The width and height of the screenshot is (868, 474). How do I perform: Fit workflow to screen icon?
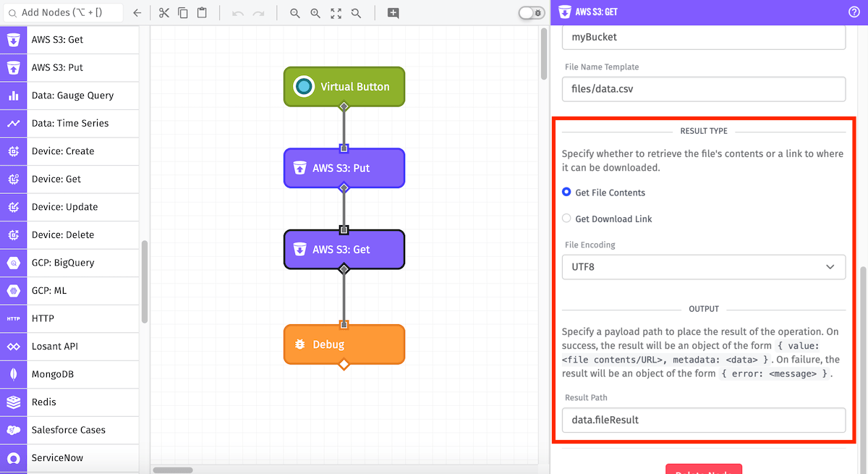click(x=336, y=13)
